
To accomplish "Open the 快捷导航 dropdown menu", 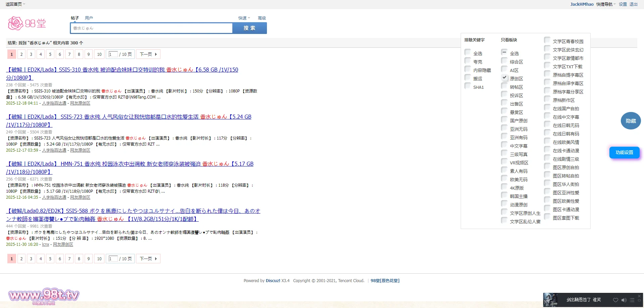I will pyautogui.click(x=606, y=4).
